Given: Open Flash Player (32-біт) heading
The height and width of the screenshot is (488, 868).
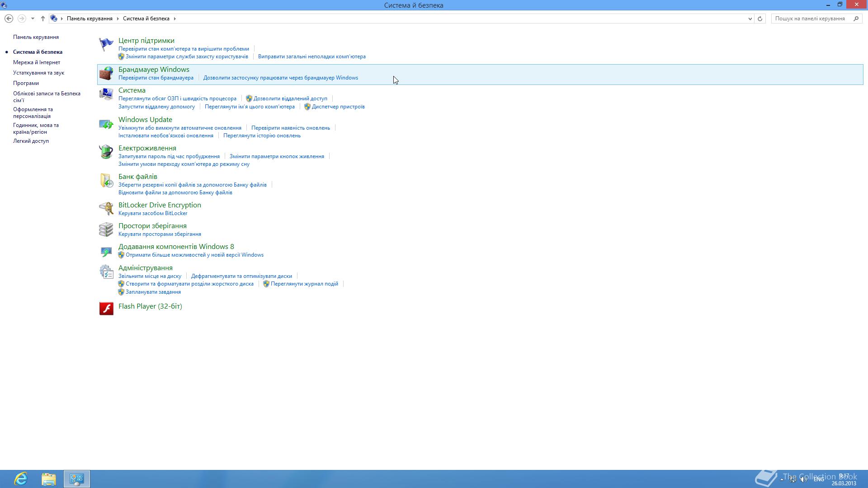Looking at the screenshot, I should pos(150,306).
